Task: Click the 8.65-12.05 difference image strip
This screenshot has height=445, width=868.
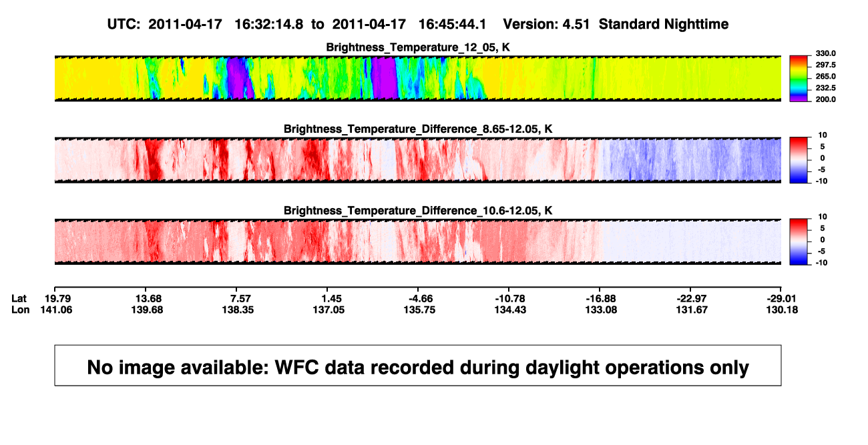Action: [418, 160]
